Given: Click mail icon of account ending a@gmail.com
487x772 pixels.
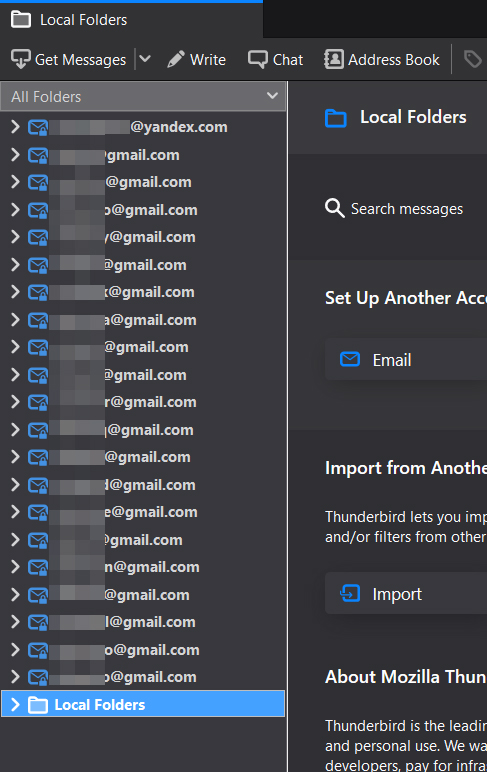Looking at the screenshot, I should (38, 321).
